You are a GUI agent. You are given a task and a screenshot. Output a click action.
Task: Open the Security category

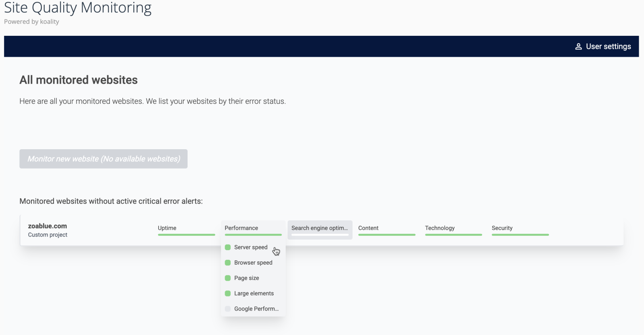(x=502, y=228)
